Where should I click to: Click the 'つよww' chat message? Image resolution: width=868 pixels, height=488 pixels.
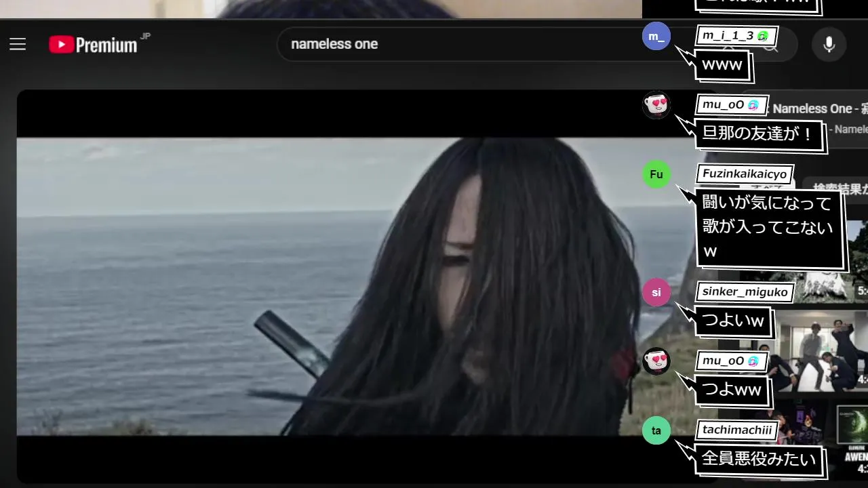pos(732,390)
